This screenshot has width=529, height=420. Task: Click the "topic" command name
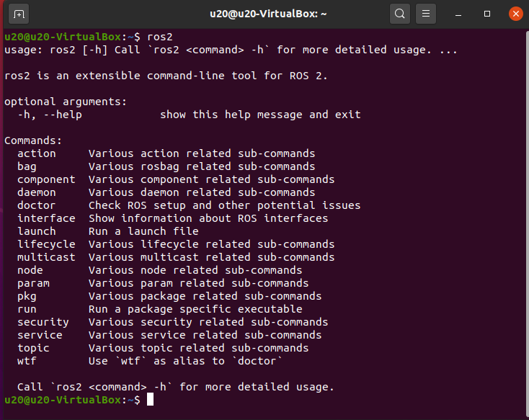click(x=33, y=348)
